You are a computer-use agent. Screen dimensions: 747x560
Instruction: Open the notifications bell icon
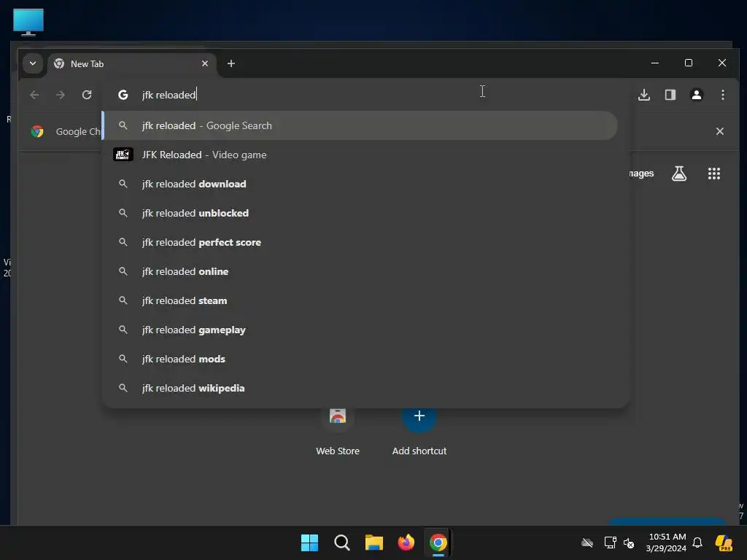697,542
